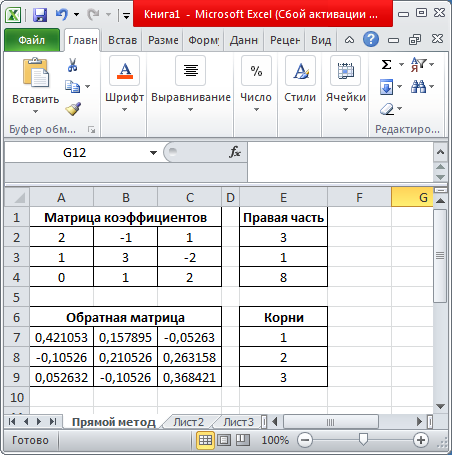The image size is (452, 455).
Task: Click the zoom in plus button
Action: coord(421,440)
